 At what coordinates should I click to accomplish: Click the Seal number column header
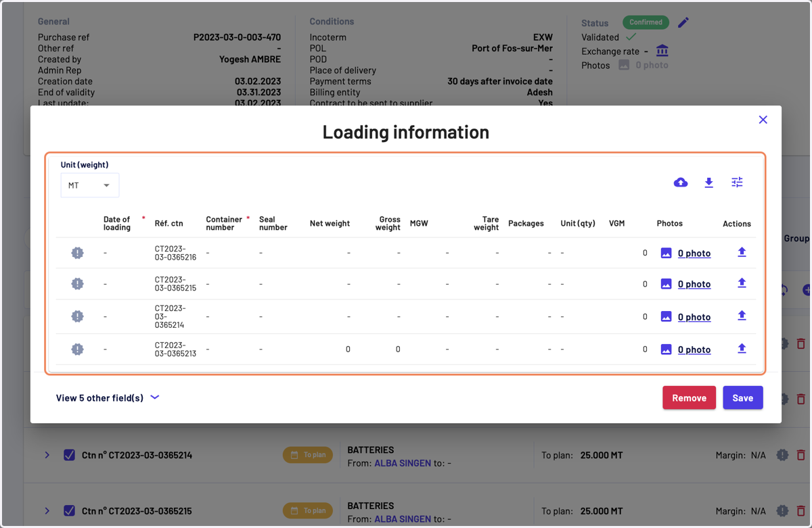273,223
